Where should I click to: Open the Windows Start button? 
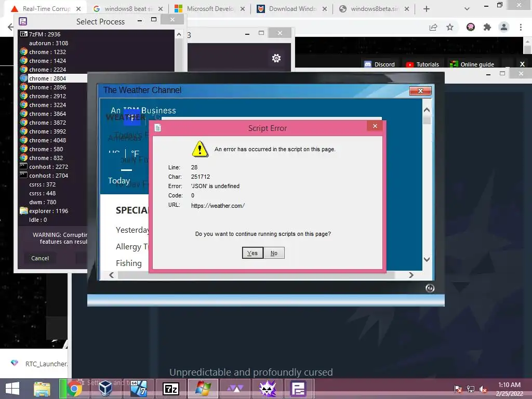[12, 389]
